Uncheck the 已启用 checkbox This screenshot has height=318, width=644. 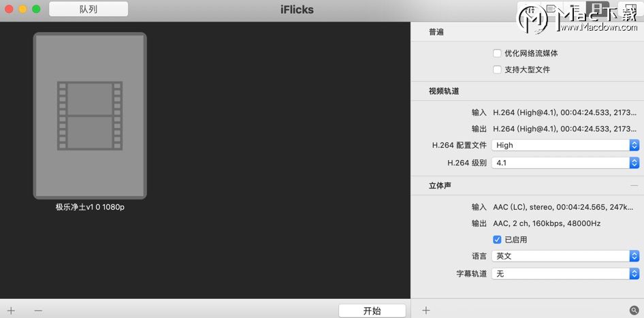click(x=497, y=240)
